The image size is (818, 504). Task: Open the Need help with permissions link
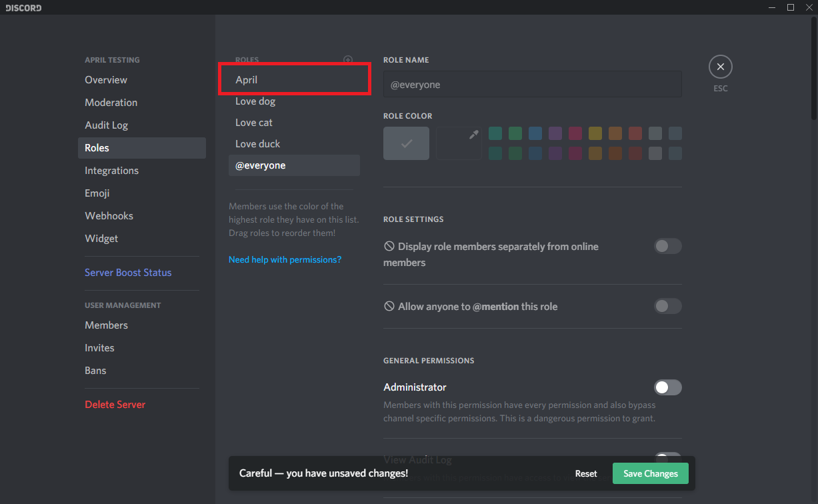pyautogui.click(x=285, y=259)
